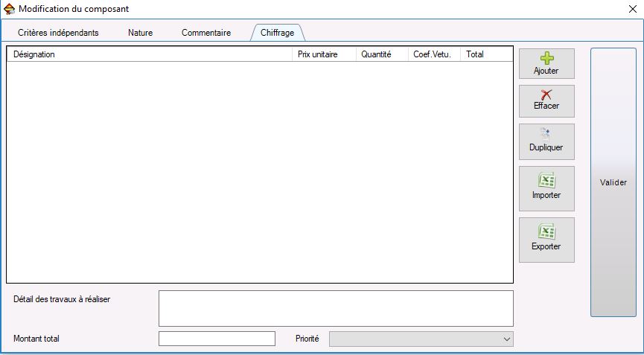The image size is (644, 355).
Task: Select the Chiffrage tab
Action: click(277, 33)
